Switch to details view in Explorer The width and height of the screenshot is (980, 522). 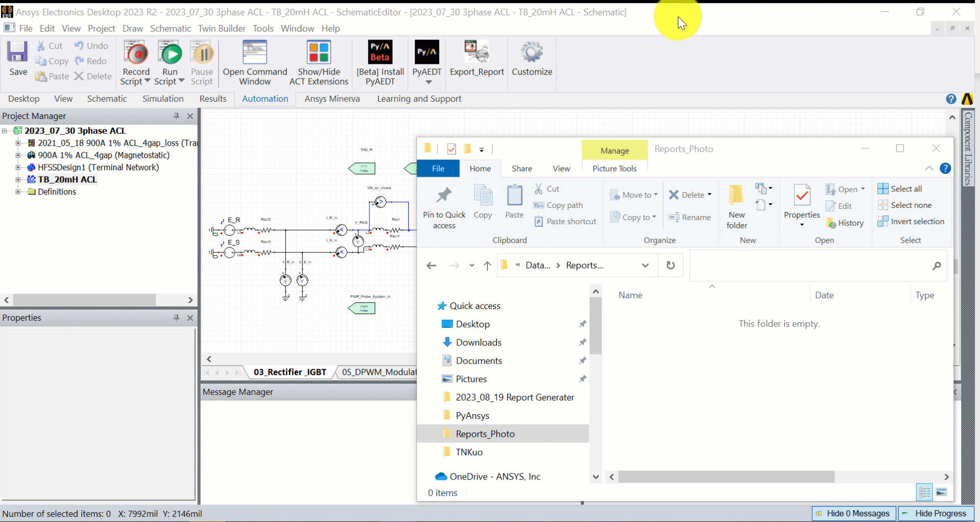pyautogui.click(x=924, y=492)
